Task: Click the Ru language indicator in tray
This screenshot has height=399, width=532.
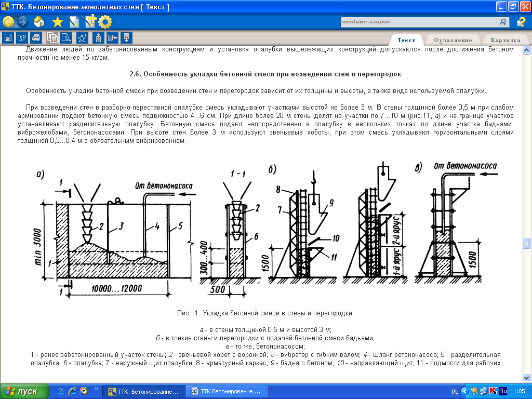Action: [x=503, y=392]
